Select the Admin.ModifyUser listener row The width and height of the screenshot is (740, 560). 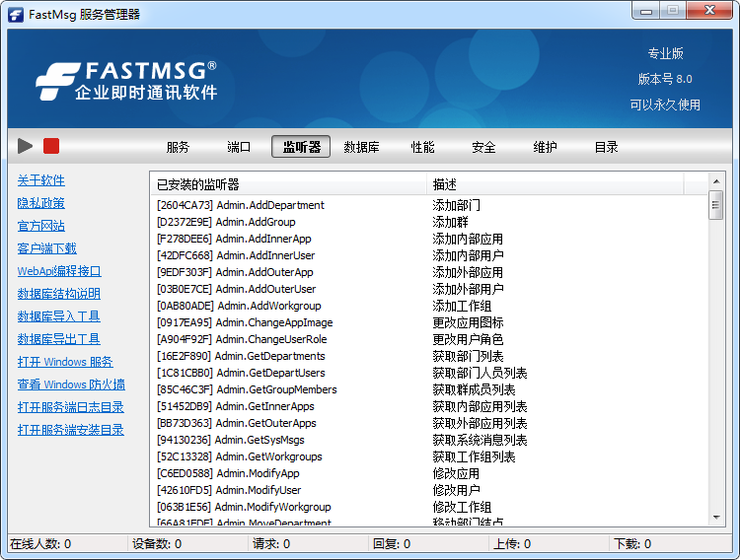[x=428, y=490]
